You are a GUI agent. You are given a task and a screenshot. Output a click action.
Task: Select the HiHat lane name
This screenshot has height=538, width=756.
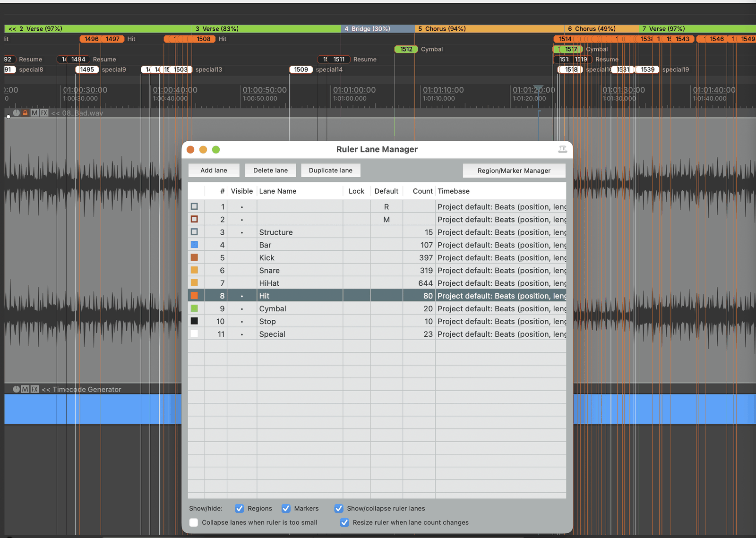[x=269, y=283]
